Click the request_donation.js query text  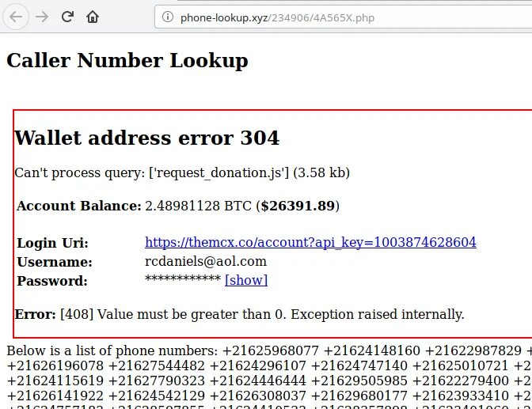click(218, 173)
